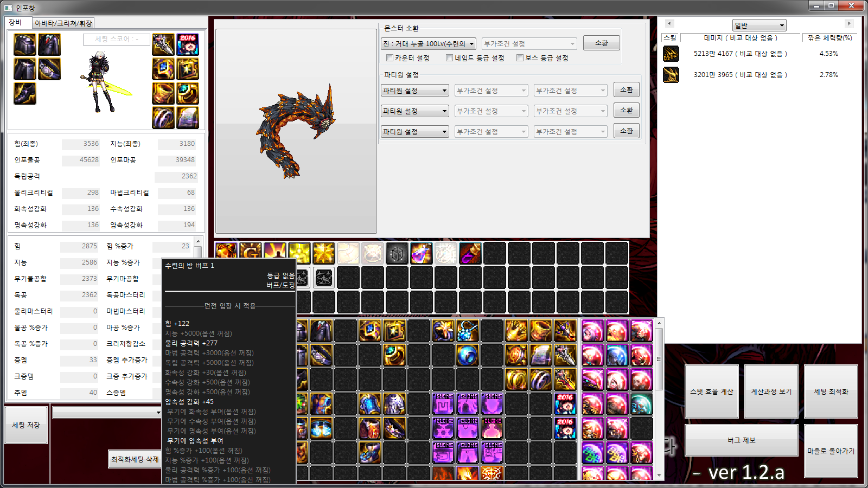Image resolution: width=868 pixels, height=488 pixels.
Task: Click 소환 on the first party member row
Action: click(627, 89)
